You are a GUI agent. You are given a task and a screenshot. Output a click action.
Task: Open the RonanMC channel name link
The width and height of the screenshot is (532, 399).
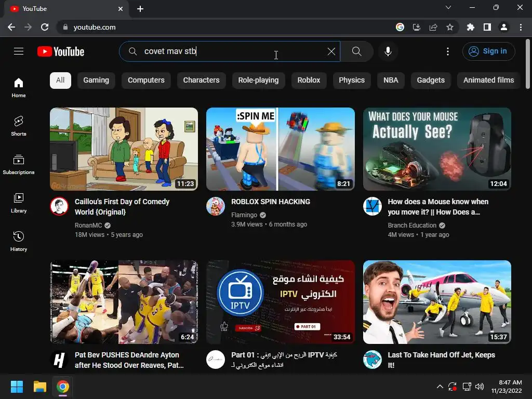(88, 225)
